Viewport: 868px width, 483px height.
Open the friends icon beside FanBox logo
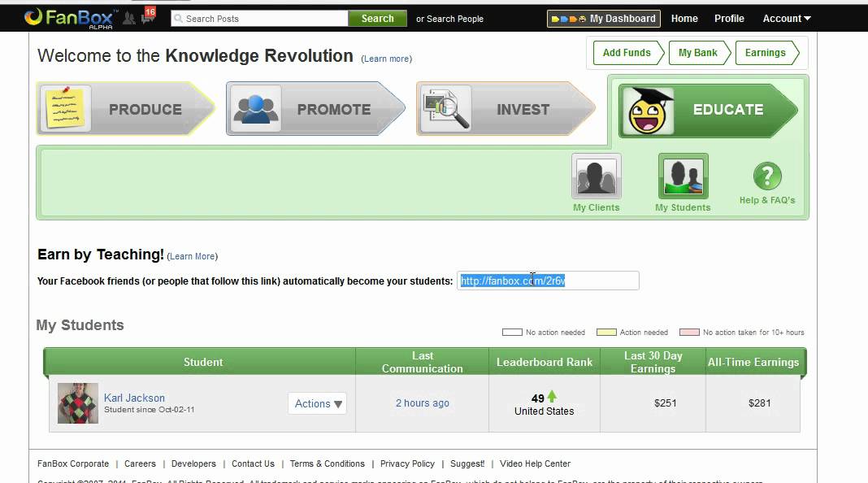pyautogui.click(x=129, y=19)
